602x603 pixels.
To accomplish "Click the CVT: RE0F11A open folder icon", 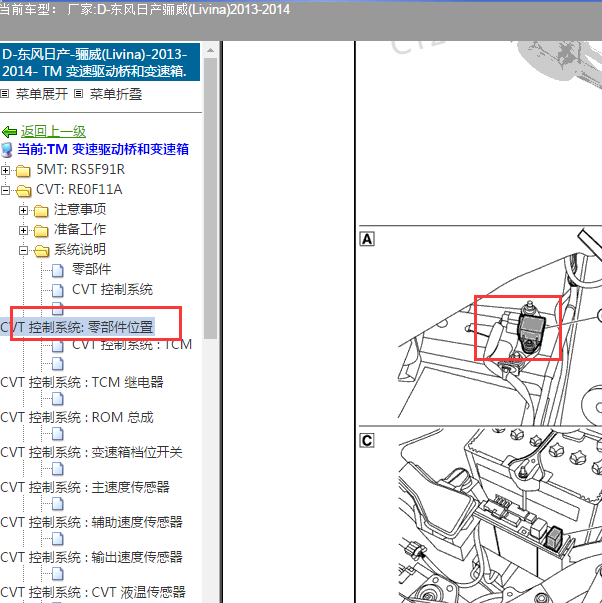I will click(x=23, y=190).
